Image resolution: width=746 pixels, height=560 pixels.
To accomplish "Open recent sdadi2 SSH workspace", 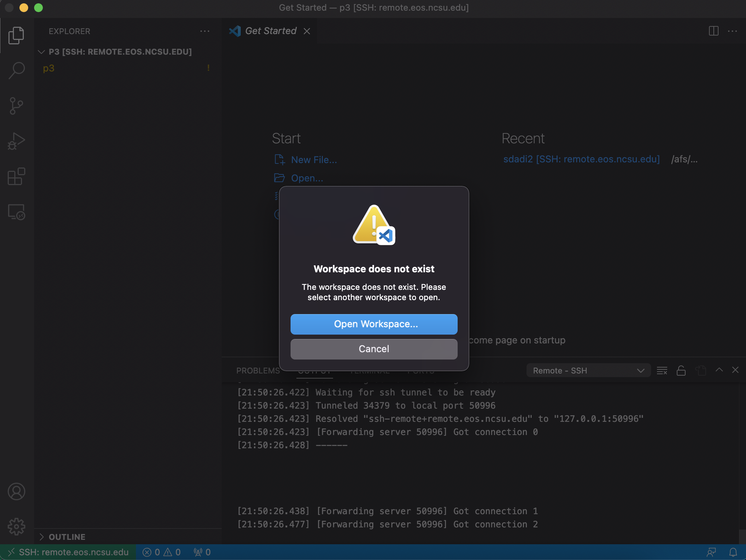I will click(581, 159).
